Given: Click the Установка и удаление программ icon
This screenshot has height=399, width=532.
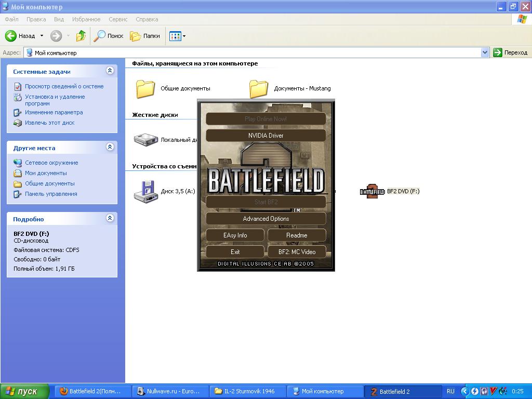Looking at the screenshot, I should pos(18,97).
